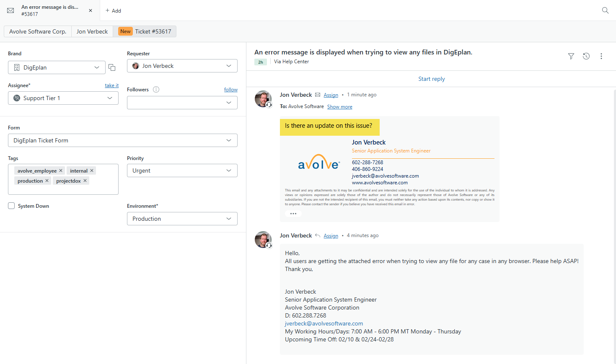The height and width of the screenshot is (364, 616).
Task: Click the 2h time badge
Action: [261, 62]
